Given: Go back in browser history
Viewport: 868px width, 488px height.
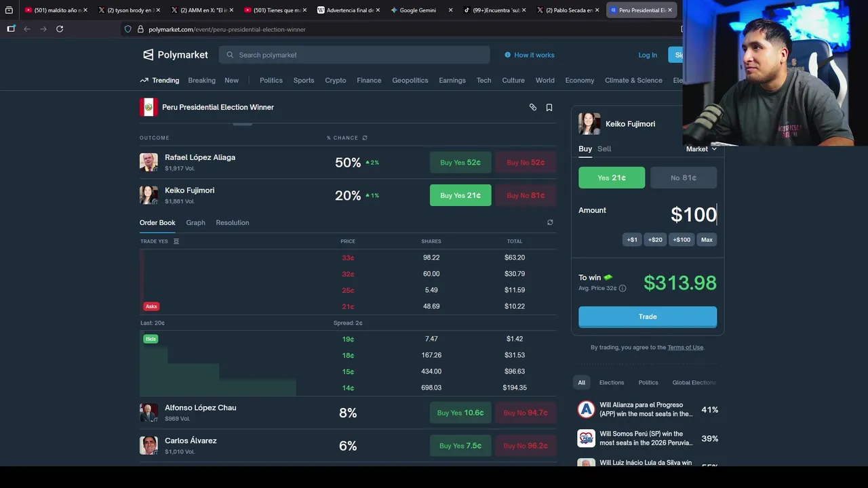Looking at the screenshot, I should click(27, 29).
